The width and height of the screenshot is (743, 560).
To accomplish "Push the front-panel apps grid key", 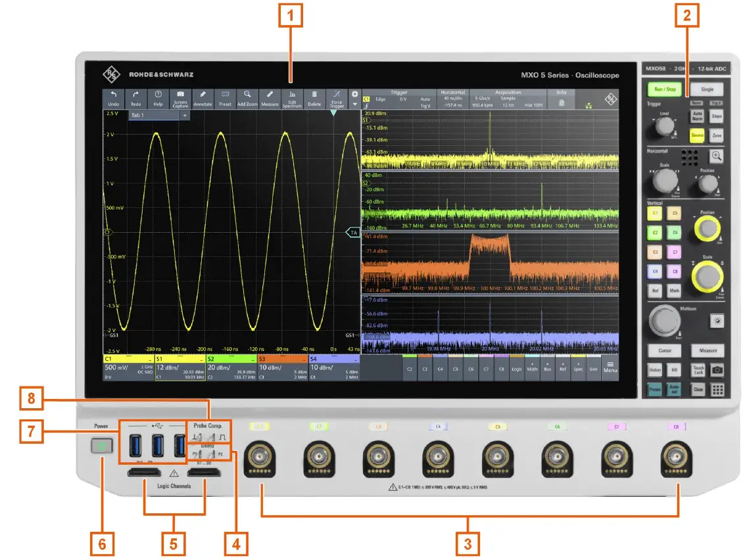I will [x=717, y=390].
